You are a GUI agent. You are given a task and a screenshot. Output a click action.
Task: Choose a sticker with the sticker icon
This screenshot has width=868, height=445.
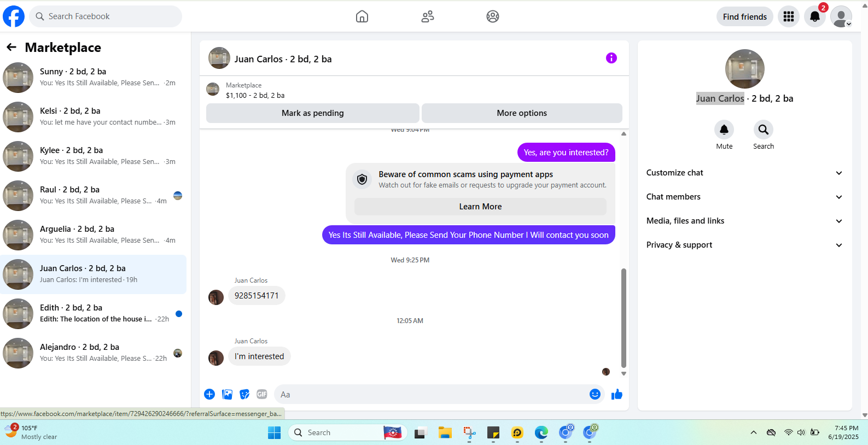(x=244, y=394)
